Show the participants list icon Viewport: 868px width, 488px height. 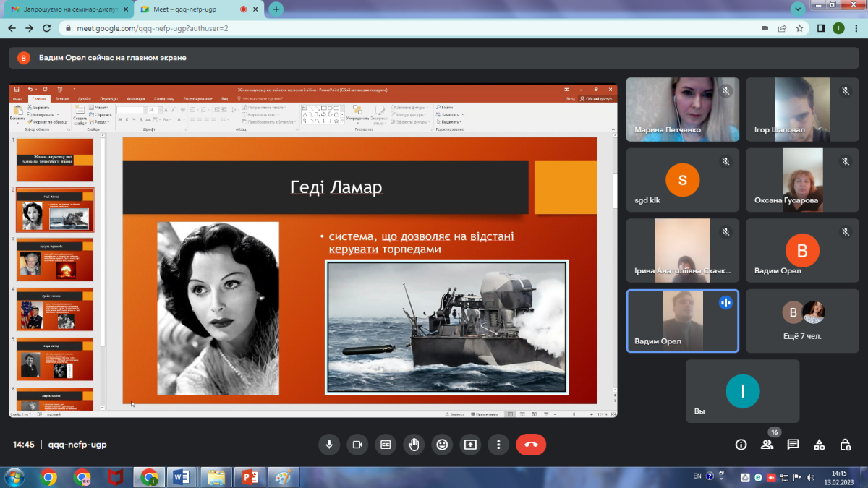click(x=767, y=445)
